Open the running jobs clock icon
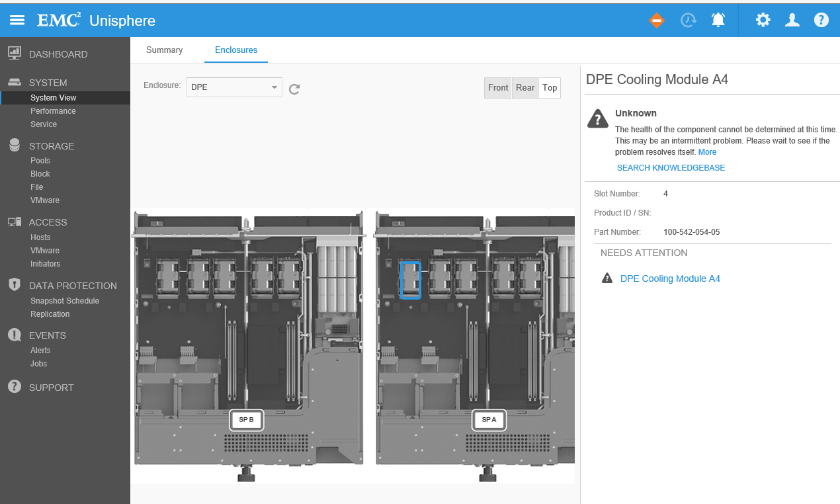The height and width of the screenshot is (504, 840). pyautogui.click(x=689, y=21)
